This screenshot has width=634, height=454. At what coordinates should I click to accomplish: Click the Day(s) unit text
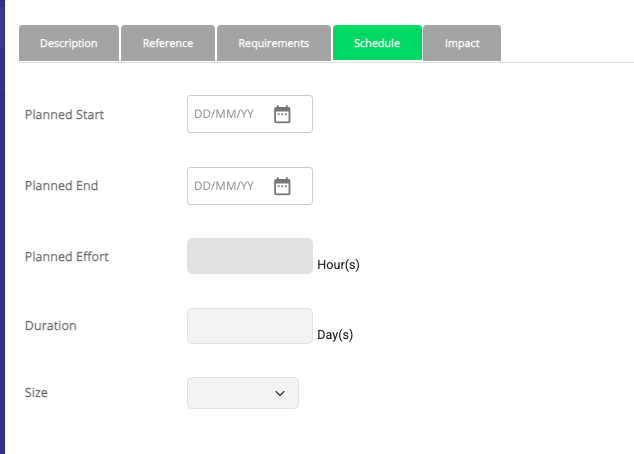335,335
